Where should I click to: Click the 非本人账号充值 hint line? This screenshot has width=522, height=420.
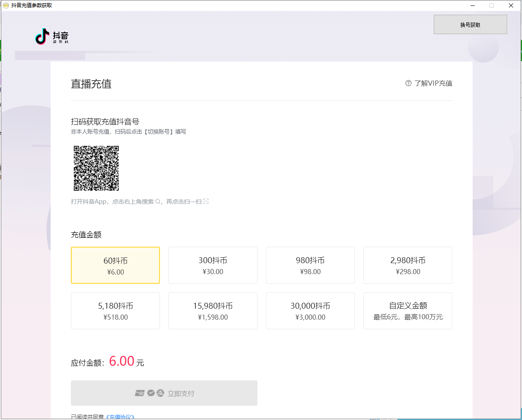point(128,132)
